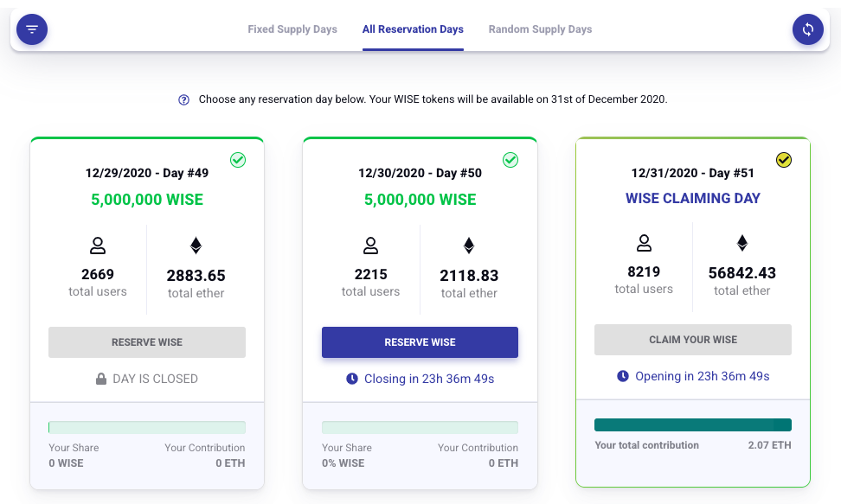Click the Day #49 total users icon
The width and height of the screenshot is (841, 504).
98,246
